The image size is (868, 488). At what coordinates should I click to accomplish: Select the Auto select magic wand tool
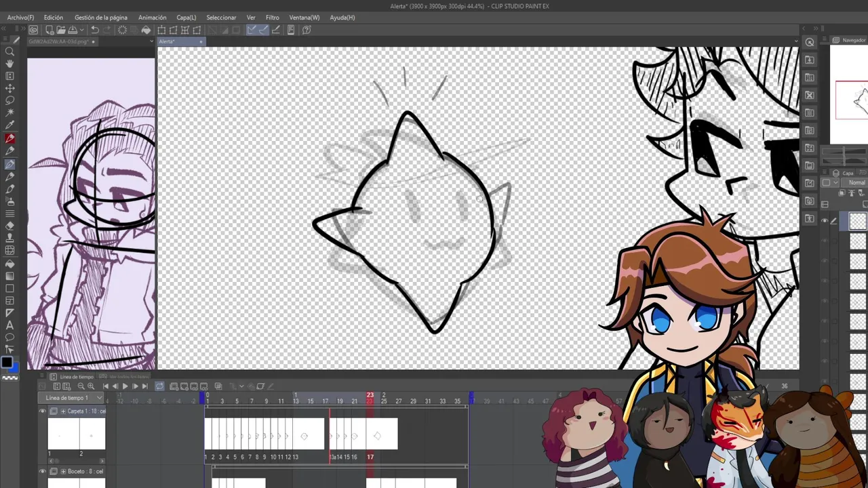pos(9,113)
